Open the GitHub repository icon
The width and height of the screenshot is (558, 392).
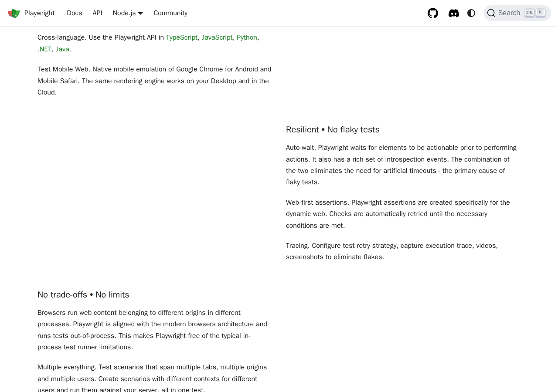tap(433, 13)
